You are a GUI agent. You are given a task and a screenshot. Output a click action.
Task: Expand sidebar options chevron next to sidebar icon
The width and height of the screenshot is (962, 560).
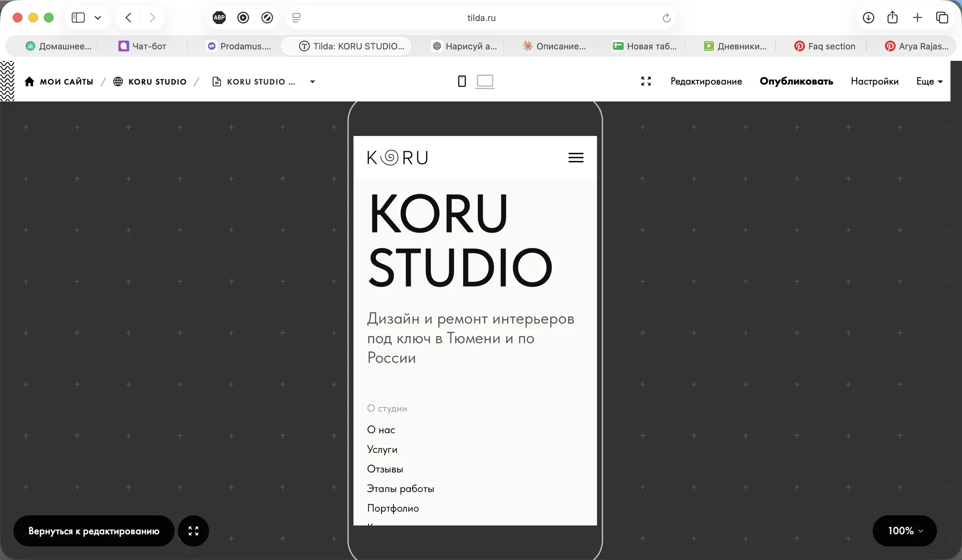point(98,18)
